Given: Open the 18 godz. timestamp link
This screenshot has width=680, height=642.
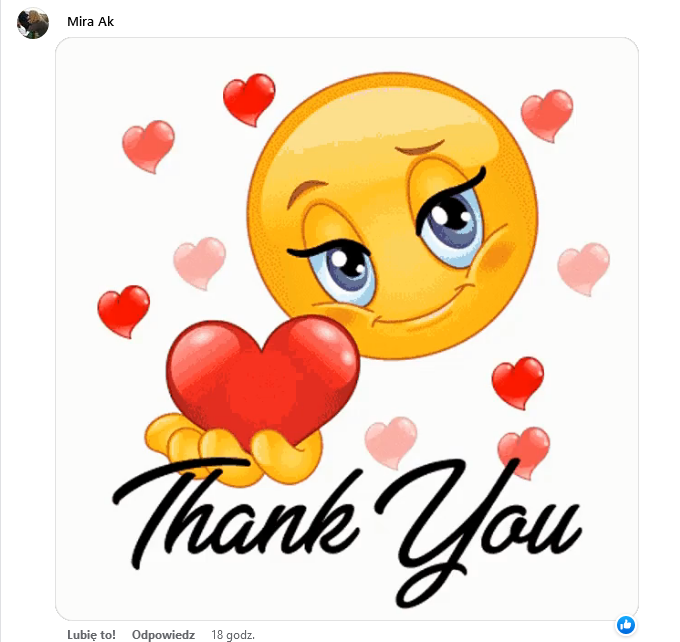Looking at the screenshot, I should pos(233,635).
